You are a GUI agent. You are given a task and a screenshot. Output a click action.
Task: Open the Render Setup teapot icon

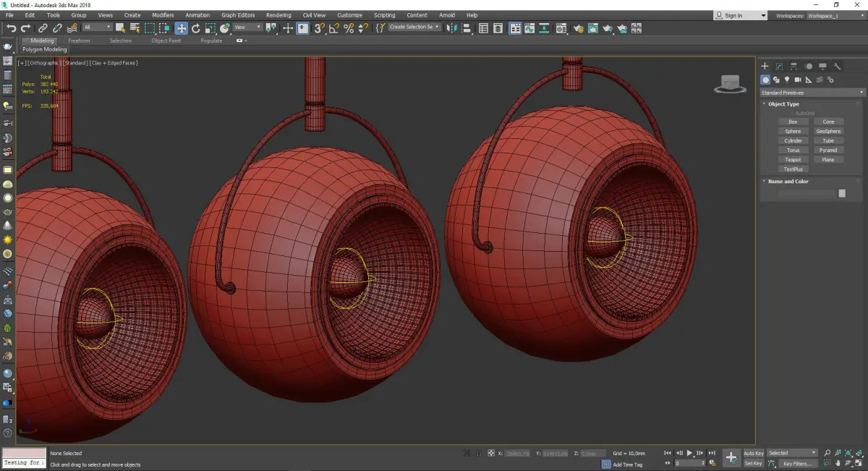[x=579, y=28]
